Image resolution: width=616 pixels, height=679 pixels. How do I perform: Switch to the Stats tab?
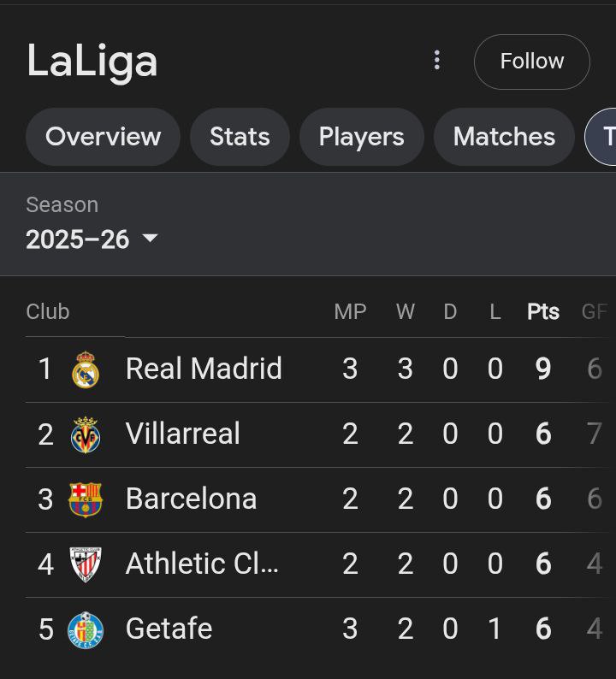(x=240, y=137)
